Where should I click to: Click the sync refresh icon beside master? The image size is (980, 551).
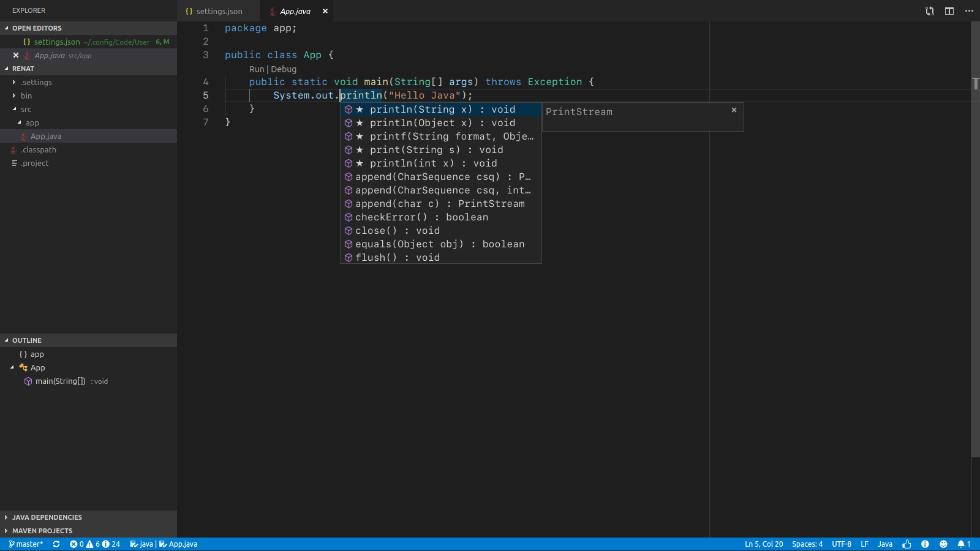coord(56,544)
